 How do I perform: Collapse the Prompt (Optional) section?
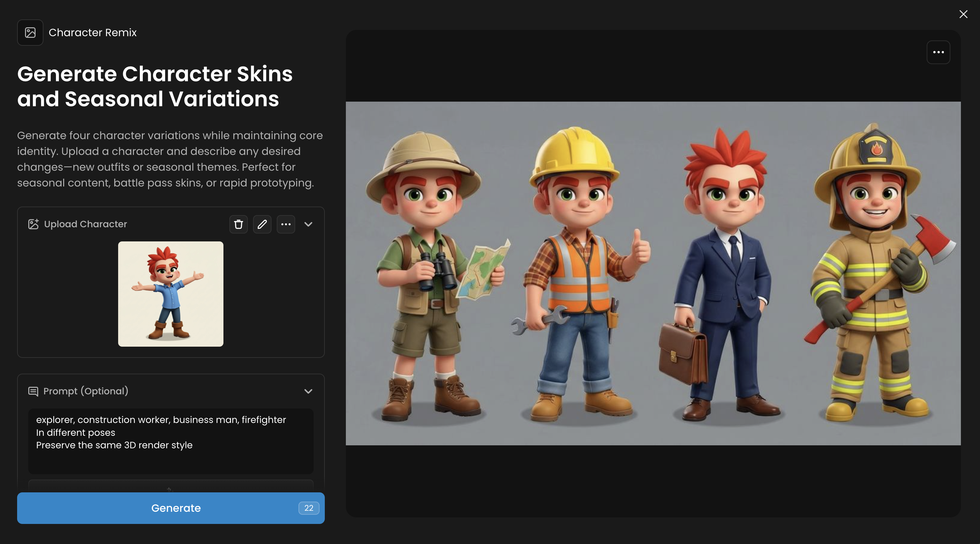point(308,391)
